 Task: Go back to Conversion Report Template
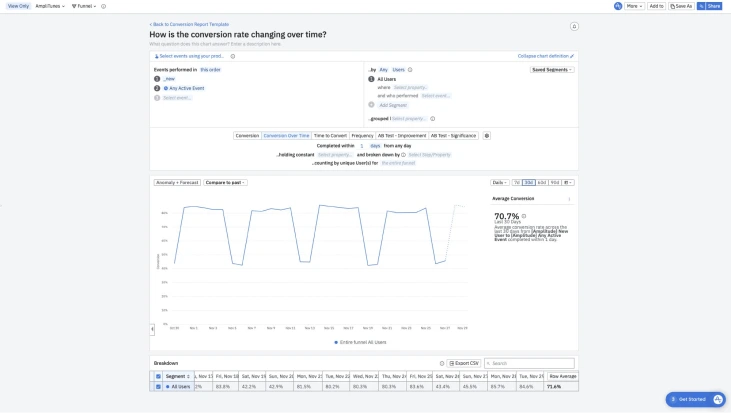click(x=189, y=23)
